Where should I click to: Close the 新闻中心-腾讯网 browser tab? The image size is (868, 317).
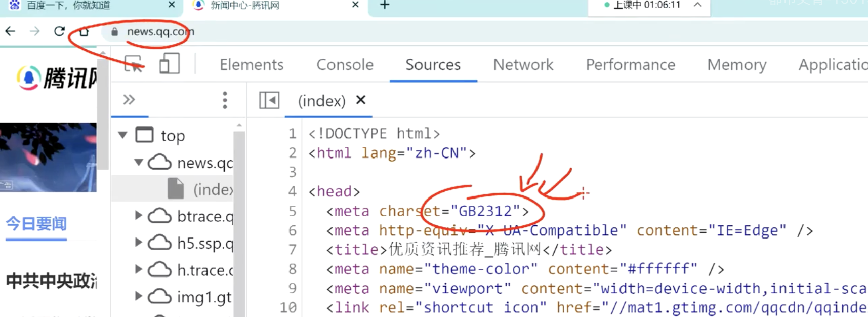[355, 5]
